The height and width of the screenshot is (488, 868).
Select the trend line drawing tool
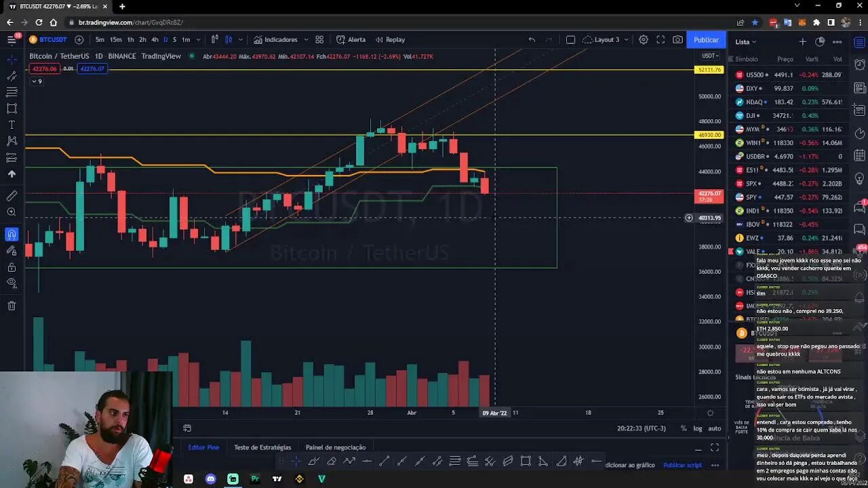click(x=12, y=76)
